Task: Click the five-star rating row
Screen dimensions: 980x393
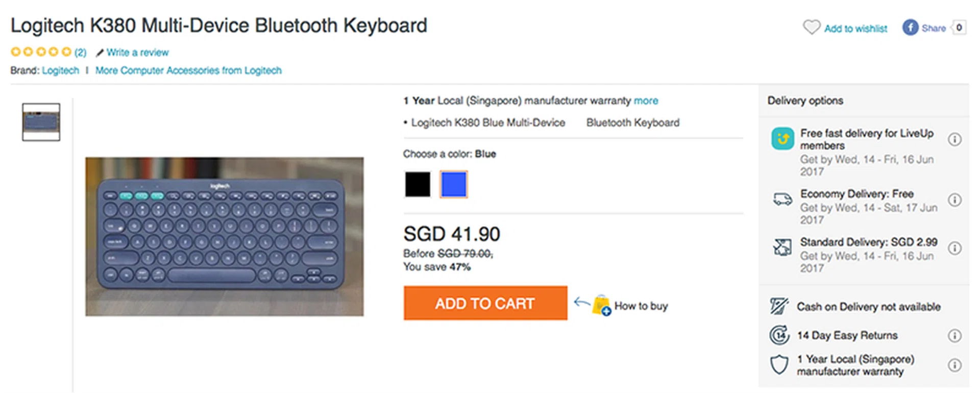Action: pos(41,52)
